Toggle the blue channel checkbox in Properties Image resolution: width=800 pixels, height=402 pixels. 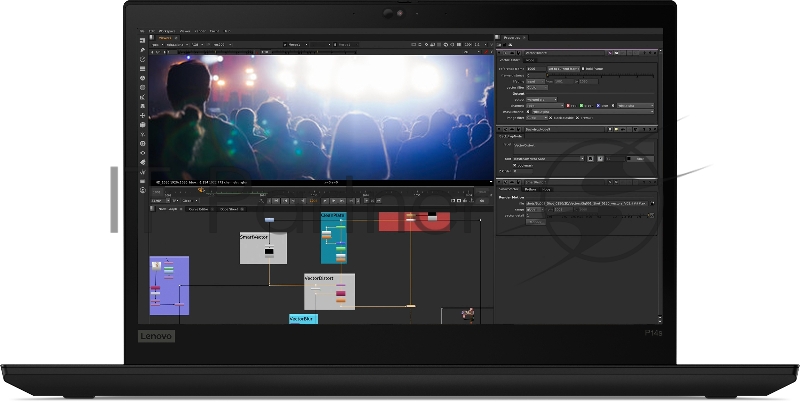(x=598, y=105)
